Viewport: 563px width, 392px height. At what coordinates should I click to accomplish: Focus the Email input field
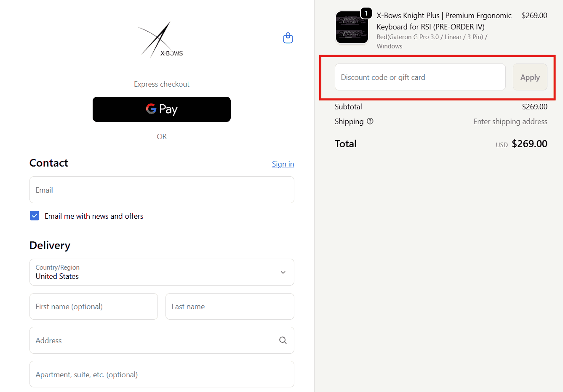[162, 190]
